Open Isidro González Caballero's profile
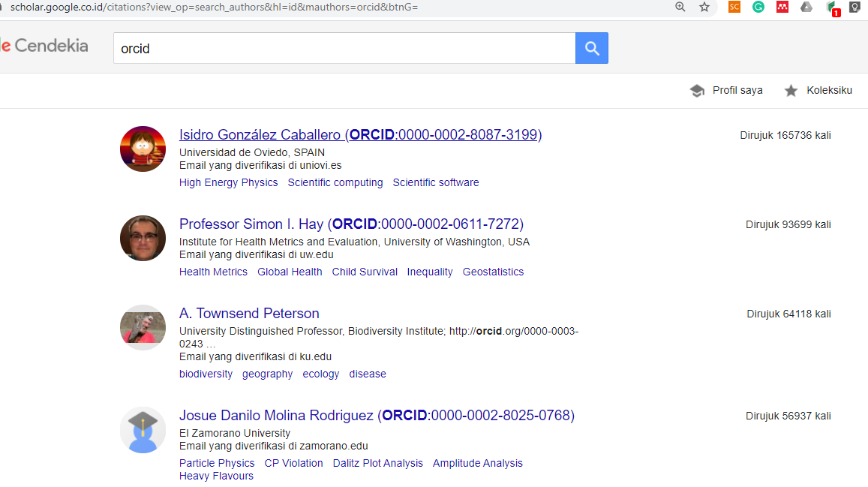 click(x=360, y=135)
